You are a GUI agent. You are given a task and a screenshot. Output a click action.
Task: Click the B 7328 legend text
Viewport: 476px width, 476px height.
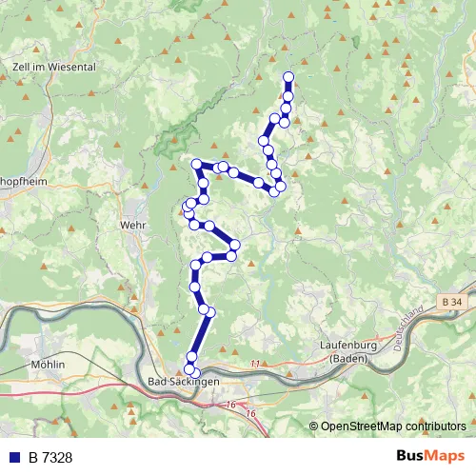[50, 458]
